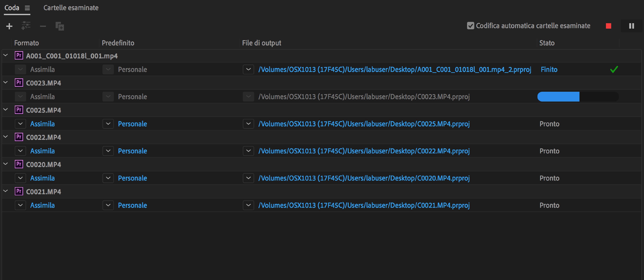Open format dropdown for C0025.MP4 Assimila
The height and width of the screenshot is (280, 644).
pos(21,124)
